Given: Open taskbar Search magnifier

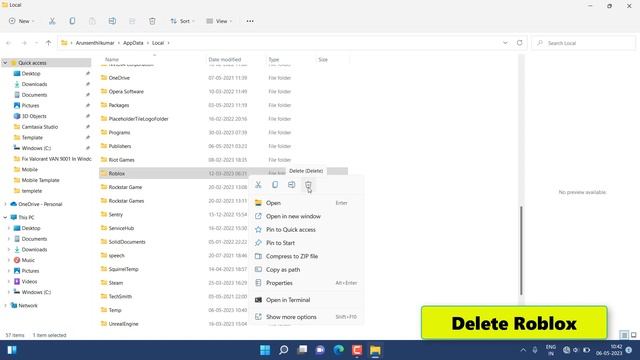Looking at the screenshot, I should click(283, 350).
